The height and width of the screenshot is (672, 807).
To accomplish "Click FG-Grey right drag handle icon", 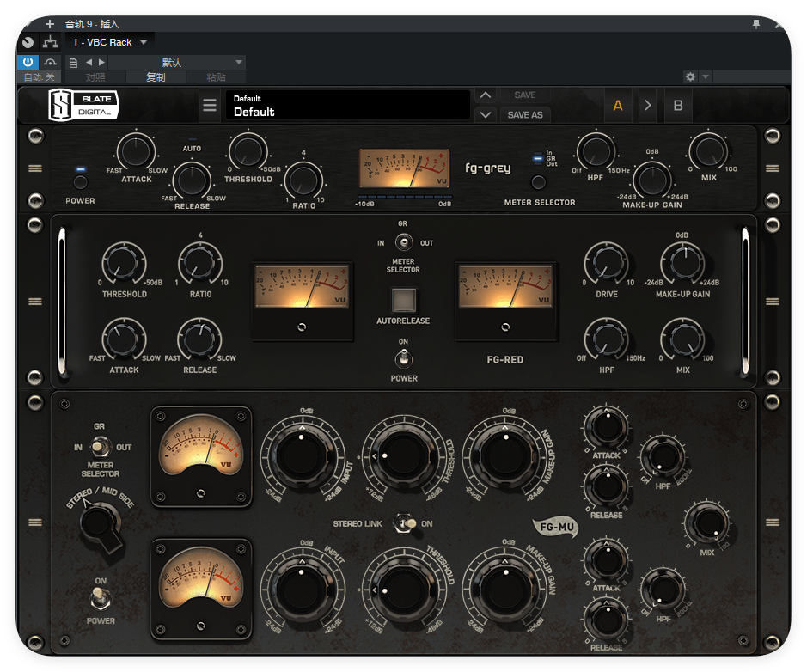I will [772, 168].
